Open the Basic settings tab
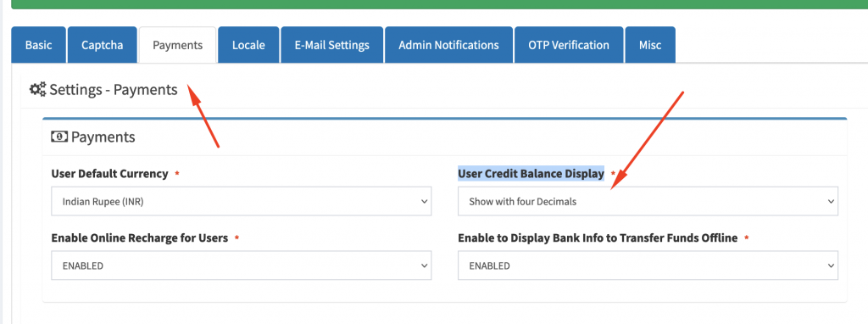The height and width of the screenshot is (324, 868). [38, 45]
